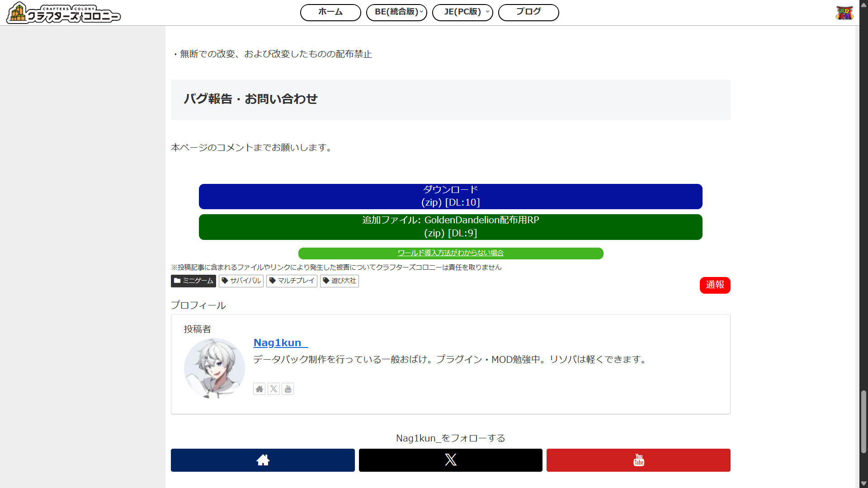Open the large red YouTube follow button
Viewport: 868px width, 488px height.
638,460
